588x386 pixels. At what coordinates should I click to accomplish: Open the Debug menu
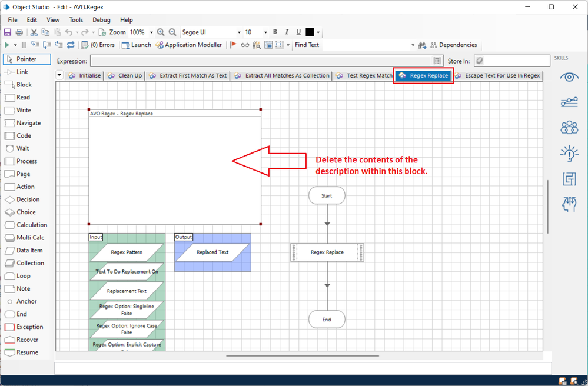101,20
